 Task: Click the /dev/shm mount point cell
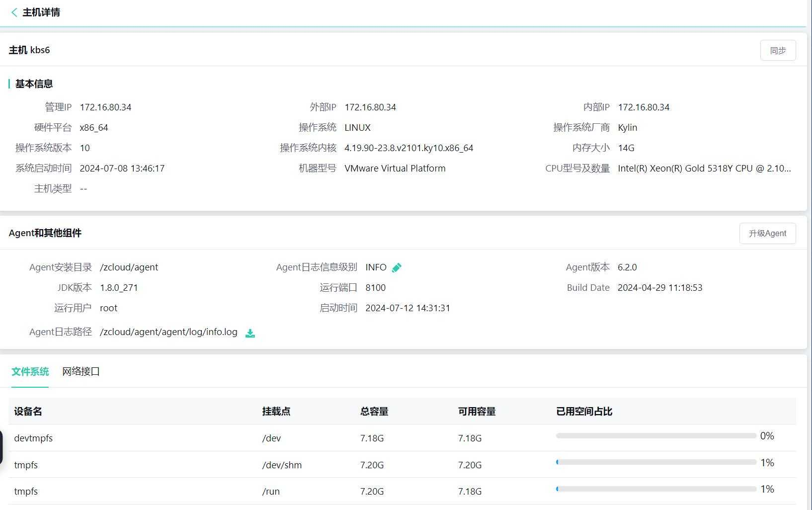point(282,465)
